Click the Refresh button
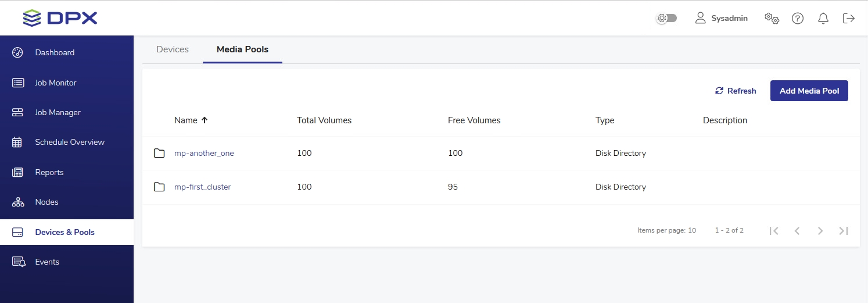 736,91
